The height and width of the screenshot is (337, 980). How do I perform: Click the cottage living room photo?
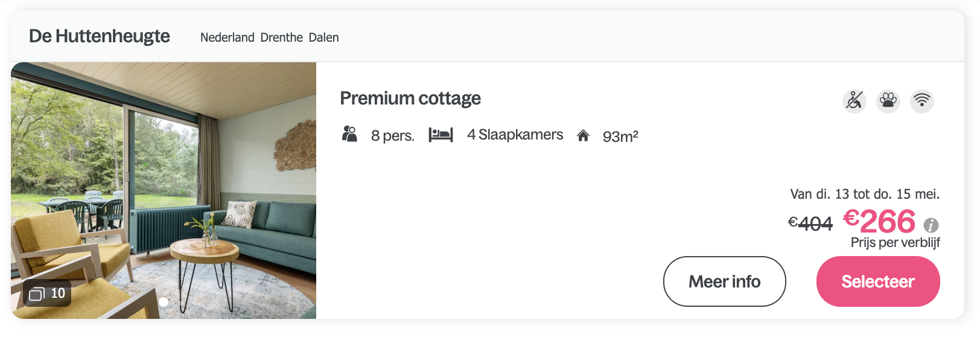click(x=164, y=190)
